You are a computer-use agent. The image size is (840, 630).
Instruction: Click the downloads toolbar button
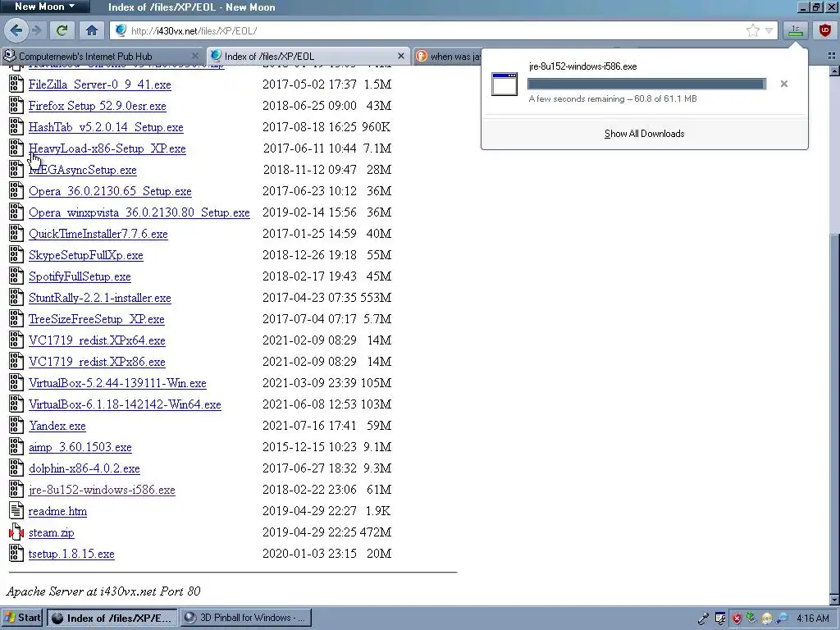tap(796, 30)
